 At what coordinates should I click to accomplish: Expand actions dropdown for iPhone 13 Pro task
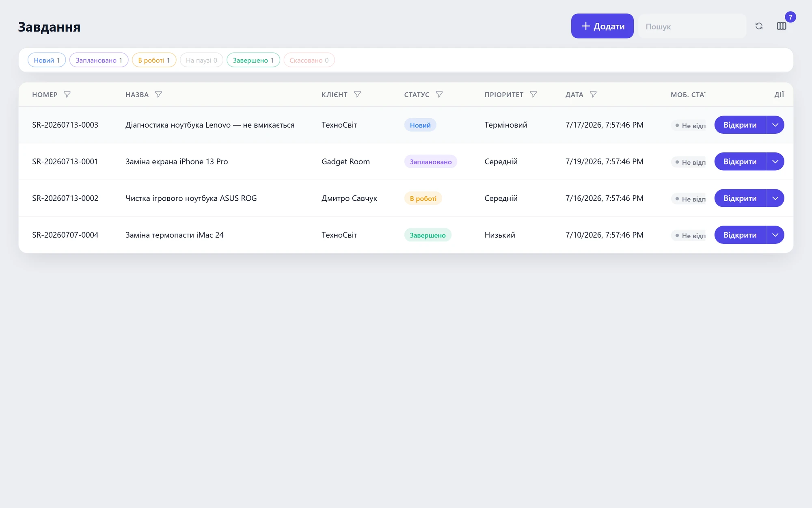[775, 162]
